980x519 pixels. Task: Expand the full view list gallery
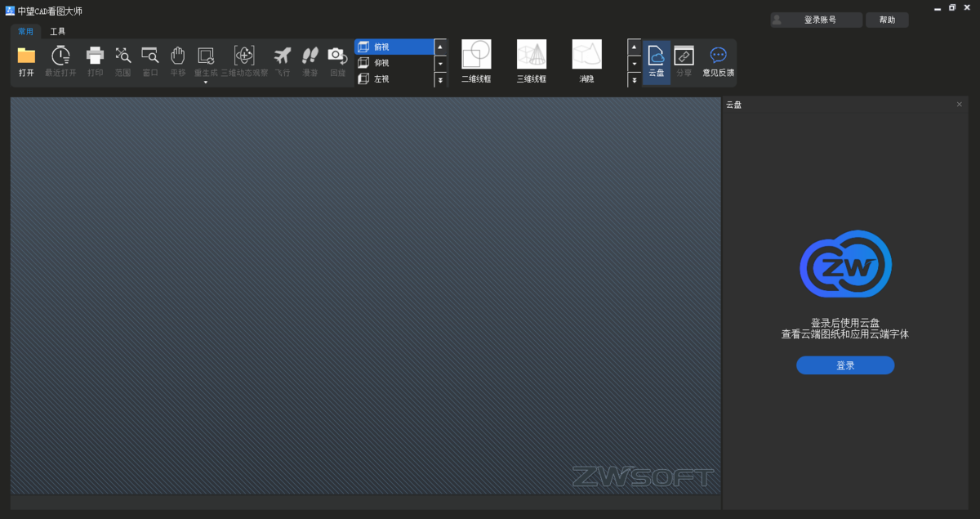point(441,80)
